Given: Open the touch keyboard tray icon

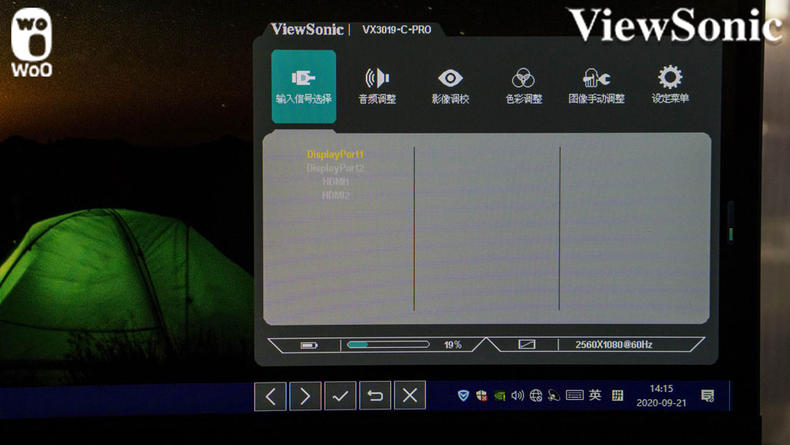Looking at the screenshot, I should tap(574, 395).
